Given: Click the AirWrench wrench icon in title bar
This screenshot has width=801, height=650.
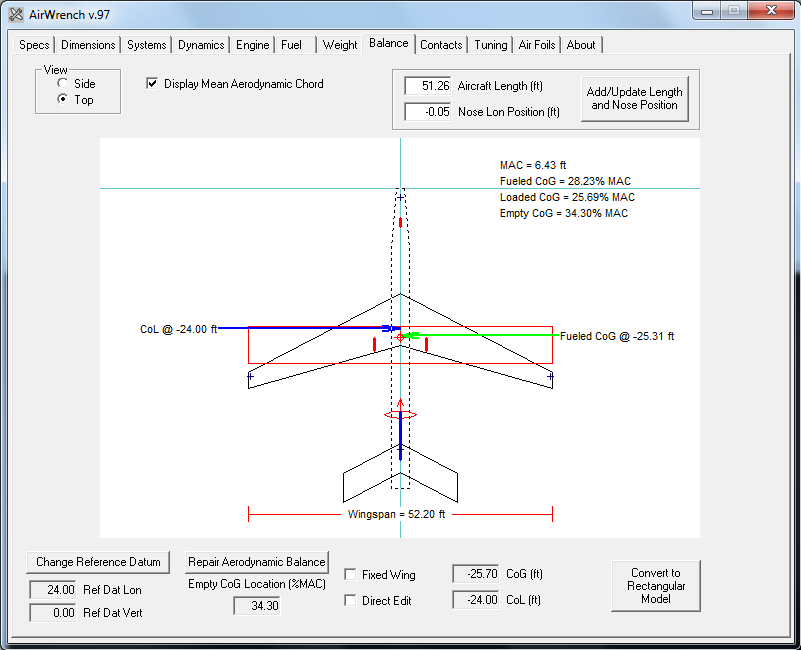Looking at the screenshot, I should pos(17,15).
